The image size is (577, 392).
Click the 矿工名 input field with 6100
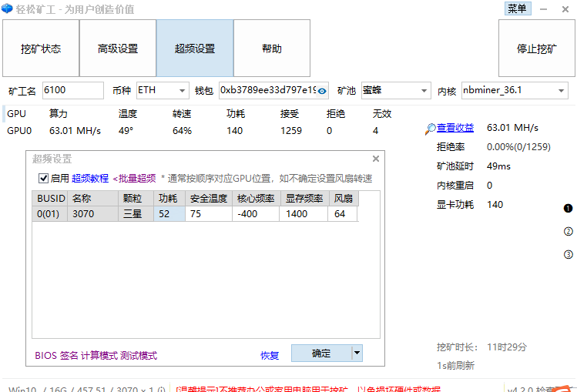click(x=73, y=90)
